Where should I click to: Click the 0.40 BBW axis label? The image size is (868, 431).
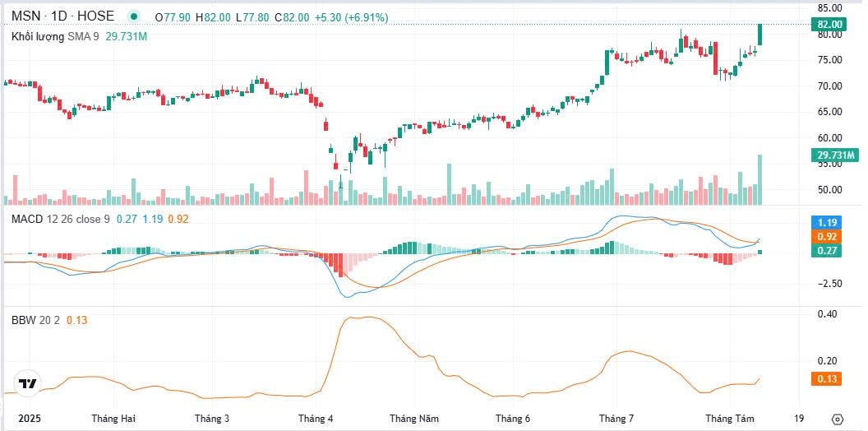point(829,314)
